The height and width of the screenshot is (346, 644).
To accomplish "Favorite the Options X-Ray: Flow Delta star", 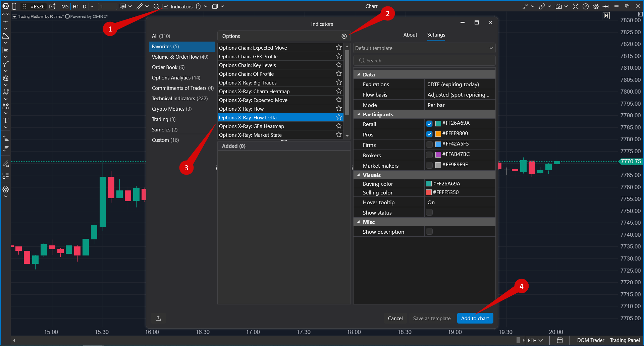I will [339, 117].
